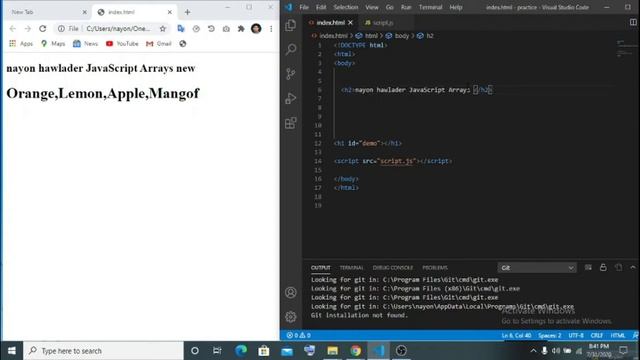The height and width of the screenshot is (360, 640).
Task: Open the Help menu
Action: click(456, 7)
